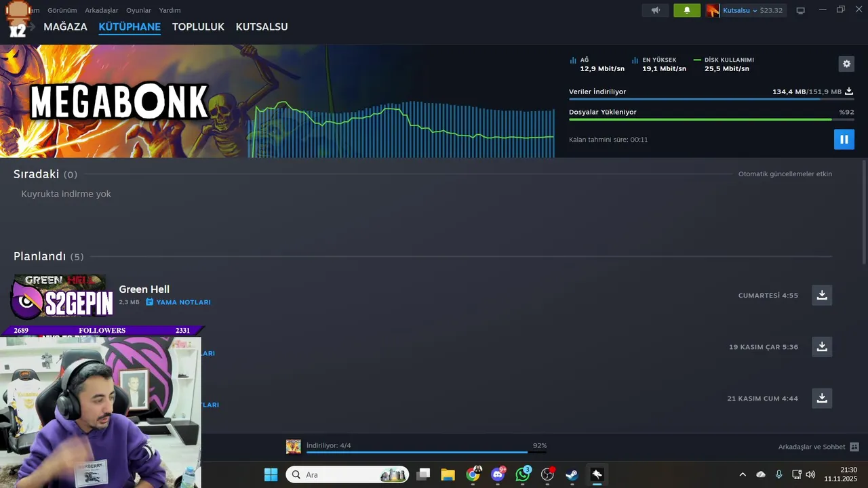868x488 pixels.
Task: Click the Dosyalar Yükleniyor progress bar
Action: click(x=711, y=119)
